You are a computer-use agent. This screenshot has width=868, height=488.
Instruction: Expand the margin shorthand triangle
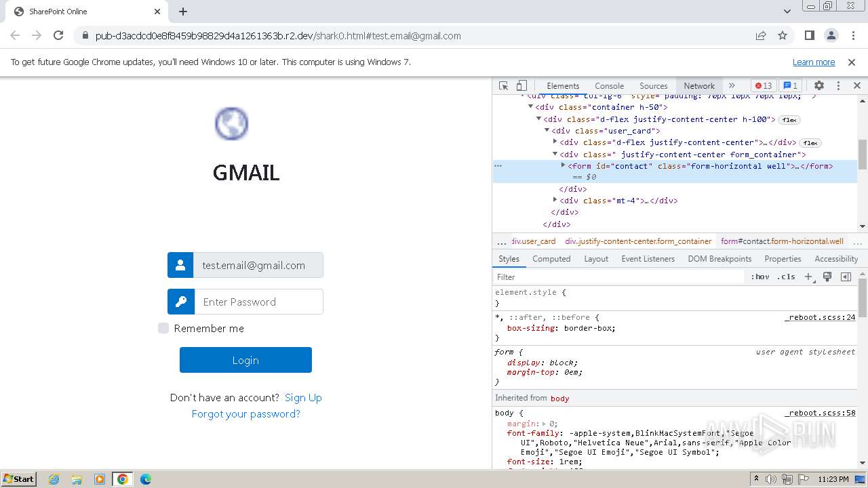544,424
